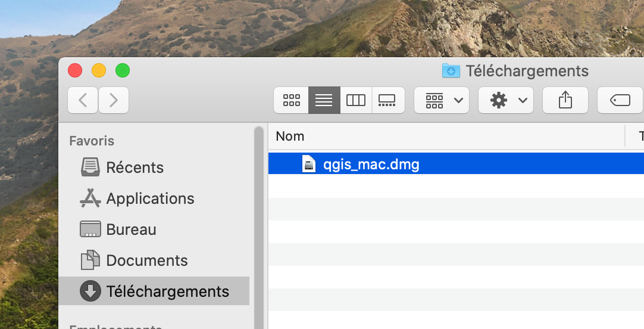Sort by the Nom column header

[x=290, y=136]
